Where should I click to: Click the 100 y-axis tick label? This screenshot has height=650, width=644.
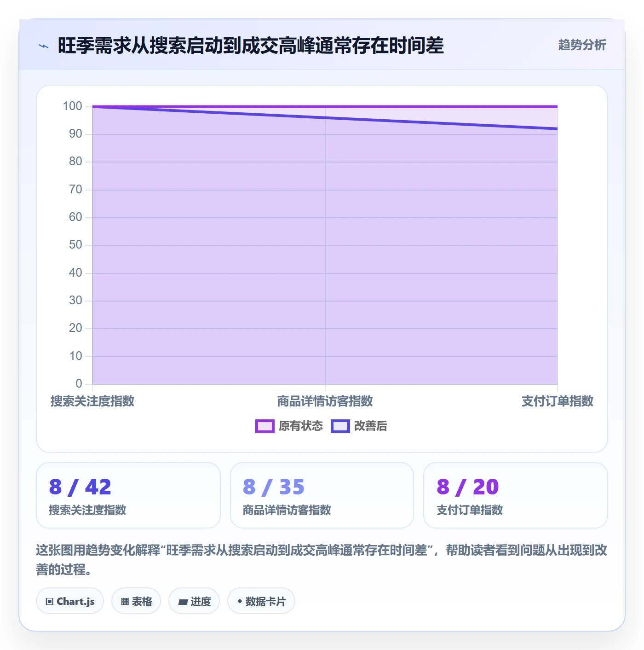click(72, 106)
